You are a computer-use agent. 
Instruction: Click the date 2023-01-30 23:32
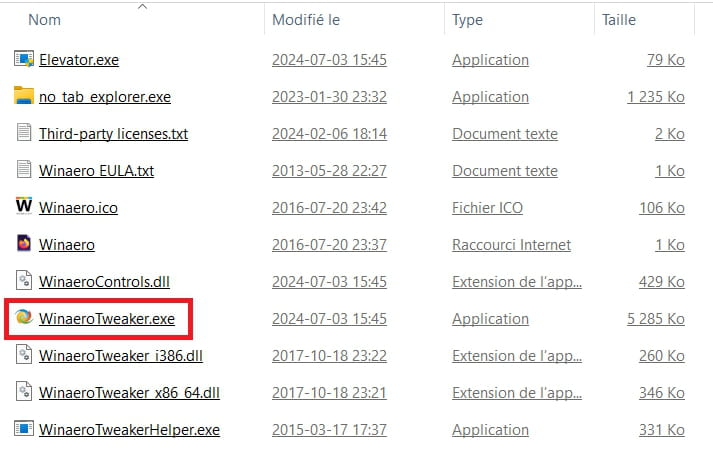coord(329,97)
